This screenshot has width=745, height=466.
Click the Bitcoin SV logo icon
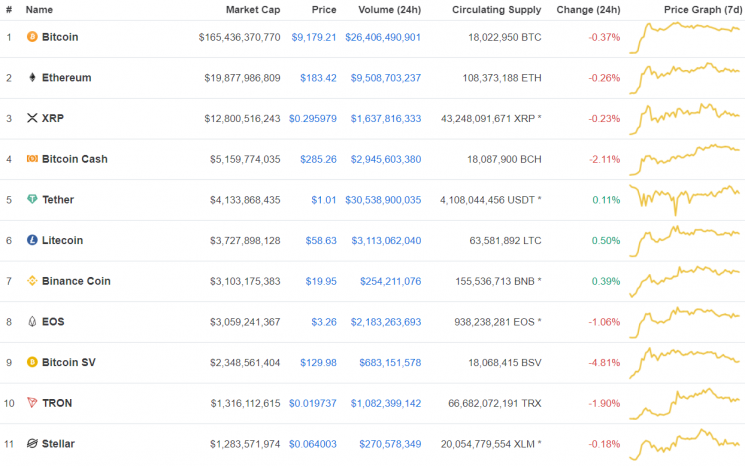pyautogui.click(x=32, y=362)
